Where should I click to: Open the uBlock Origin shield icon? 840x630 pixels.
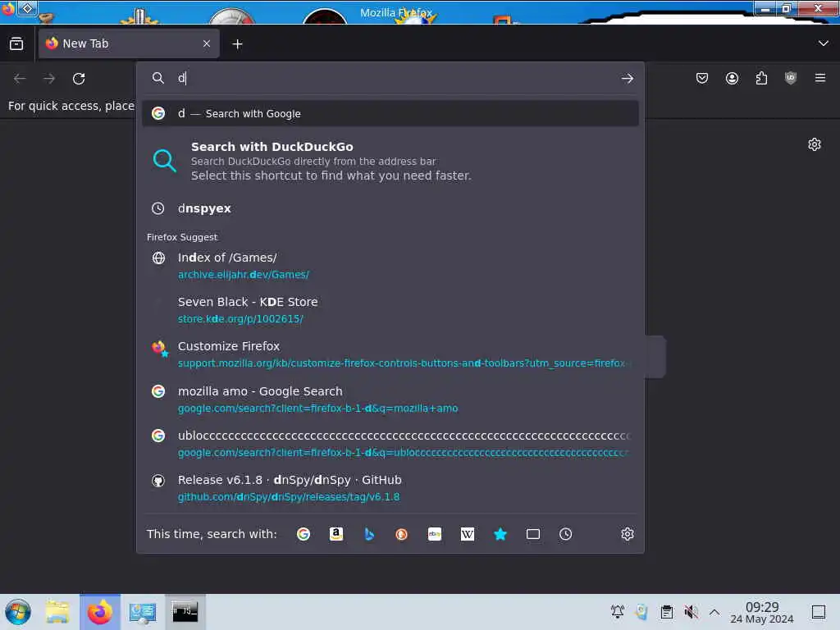click(791, 78)
